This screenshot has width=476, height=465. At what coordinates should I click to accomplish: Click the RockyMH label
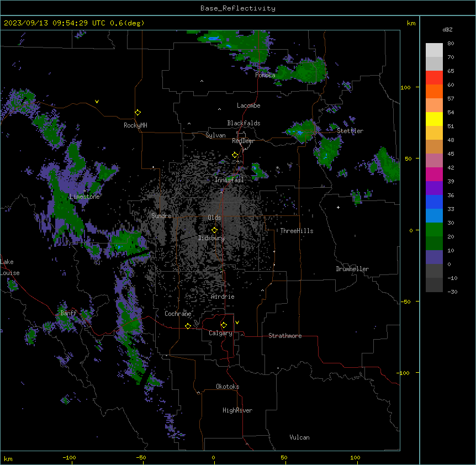(x=135, y=125)
